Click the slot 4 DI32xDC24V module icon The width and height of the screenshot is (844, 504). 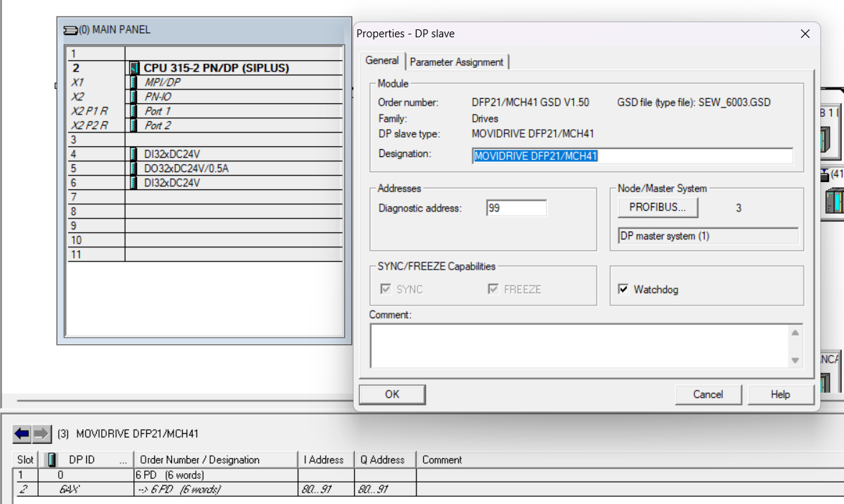coord(133,154)
